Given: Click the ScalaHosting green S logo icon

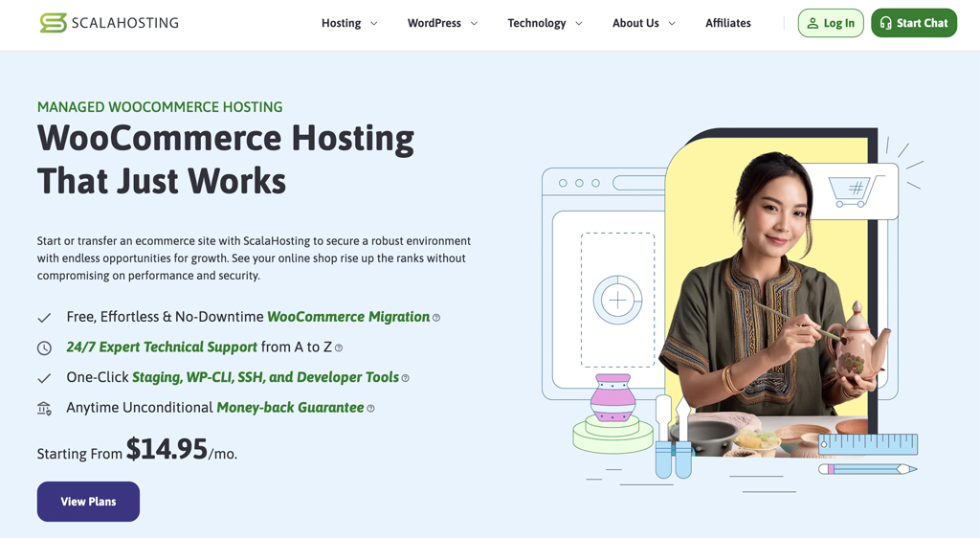Looking at the screenshot, I should pyautogui.click(x=54, y=23).
